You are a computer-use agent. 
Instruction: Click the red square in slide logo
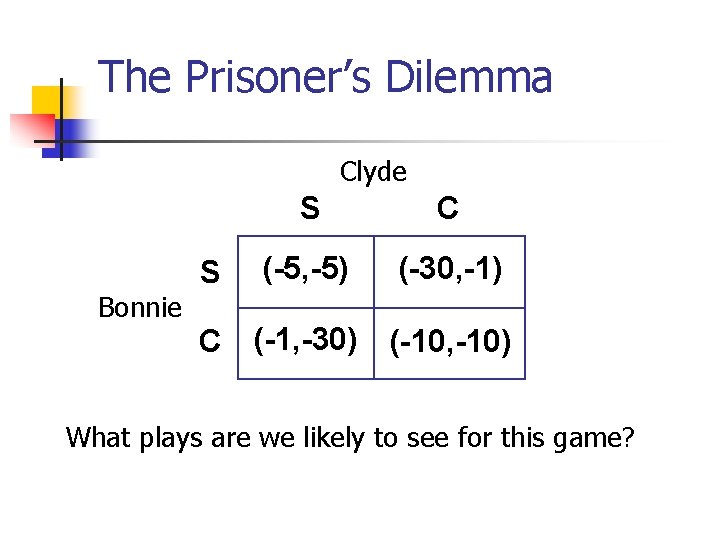tap(34, 130)
